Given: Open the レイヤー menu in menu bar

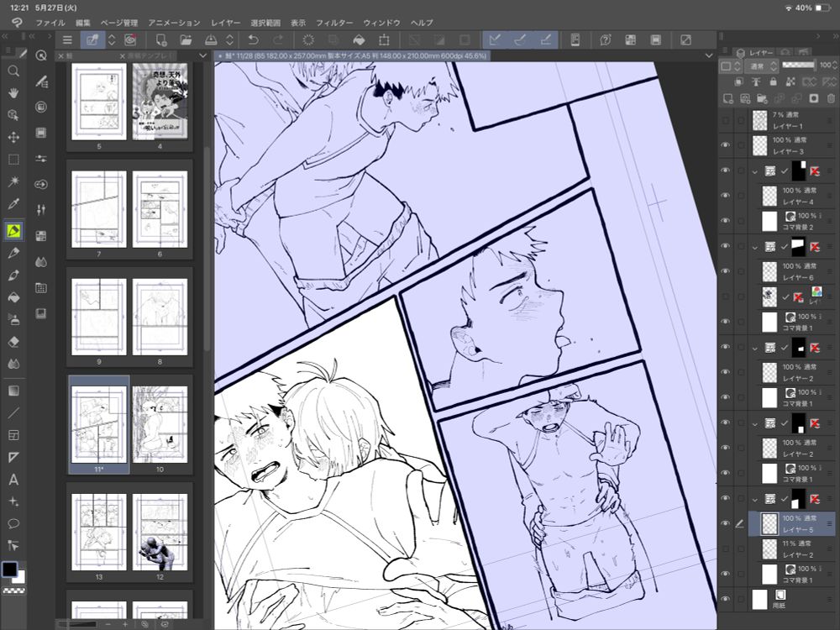Looking at the screenshot, I should [225, 23].
